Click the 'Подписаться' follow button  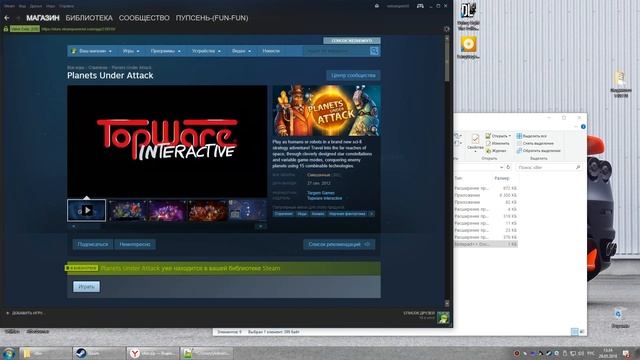click(93, 244)
